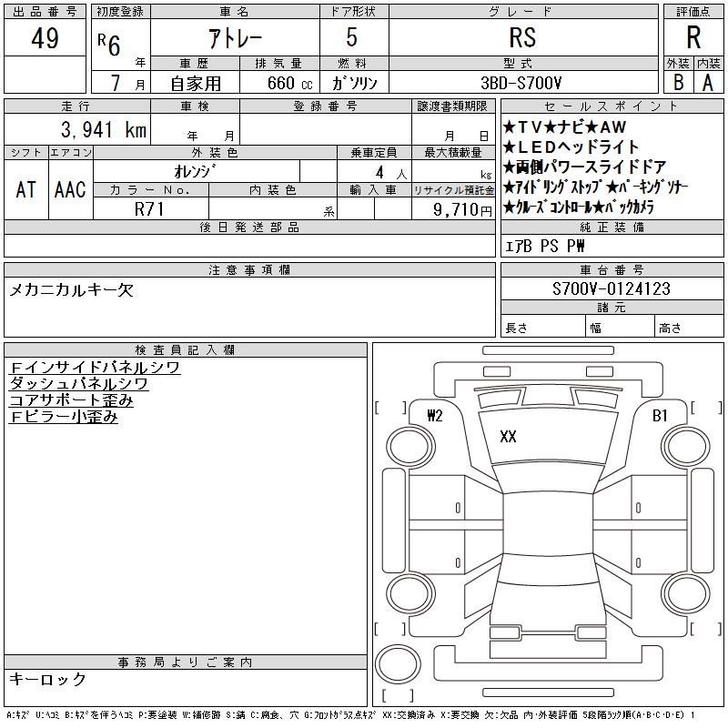This screenshot has width=728, height=728.
Task: Click the model code 3BD-S700V
Action: [x=521, y=83]
